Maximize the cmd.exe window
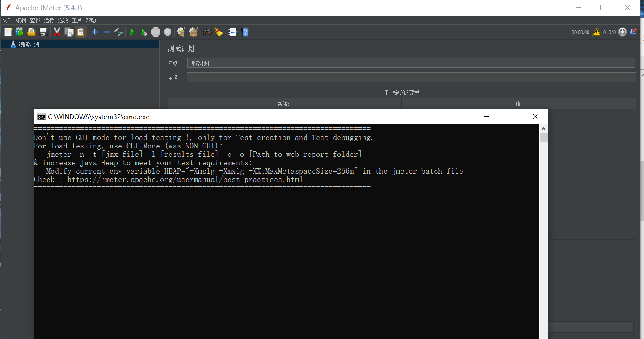The height and width of the screenshot is (339, 644). [x=510, y=117]
